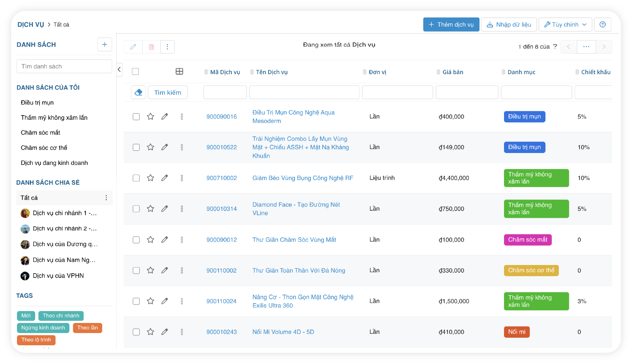Screen dimensions: 632x364
Task: Open the toolbar three-dot more menu
Action: tap(167, 47)
